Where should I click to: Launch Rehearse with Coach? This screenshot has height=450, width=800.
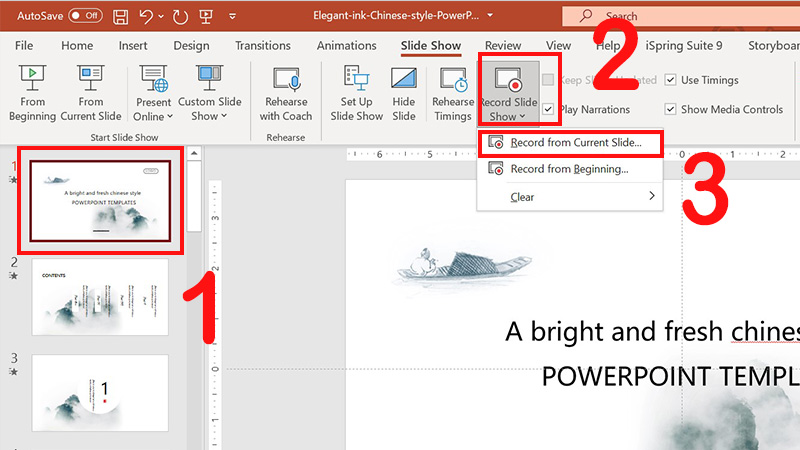[x=286, y=80]
